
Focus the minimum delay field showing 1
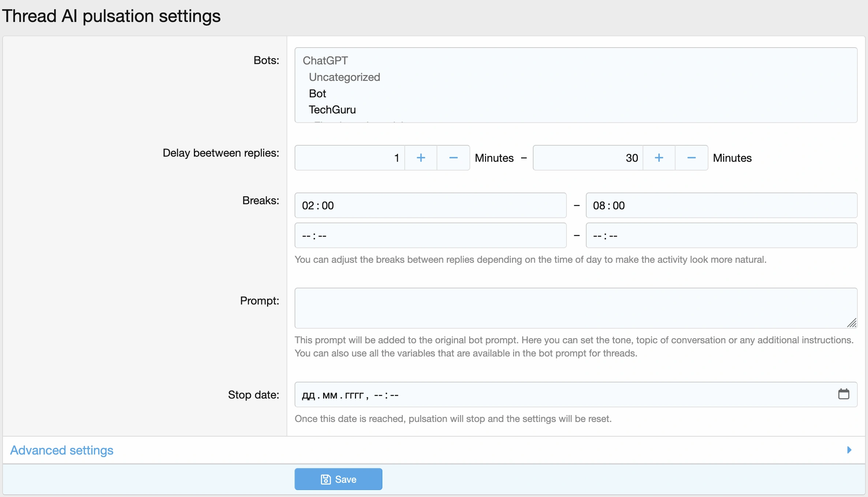click(350, 158)
